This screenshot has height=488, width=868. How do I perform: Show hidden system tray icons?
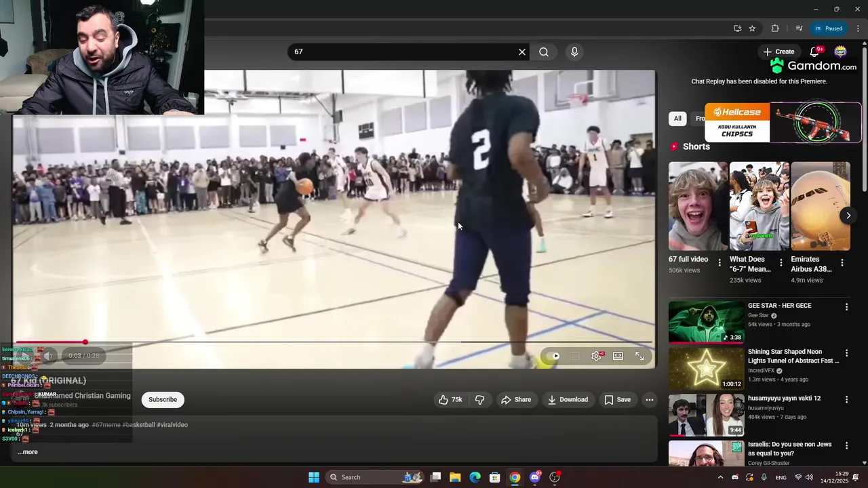(x=720, y=477)
